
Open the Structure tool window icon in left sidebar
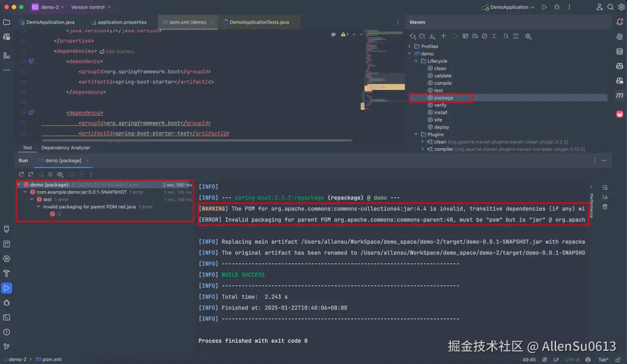7,55
